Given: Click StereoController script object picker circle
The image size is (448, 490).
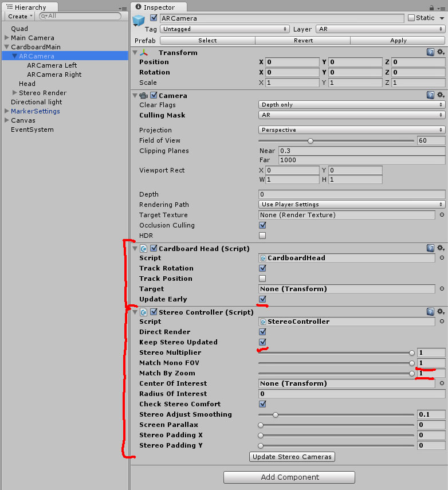Looking at the screenshot, I should click(442, 322).
